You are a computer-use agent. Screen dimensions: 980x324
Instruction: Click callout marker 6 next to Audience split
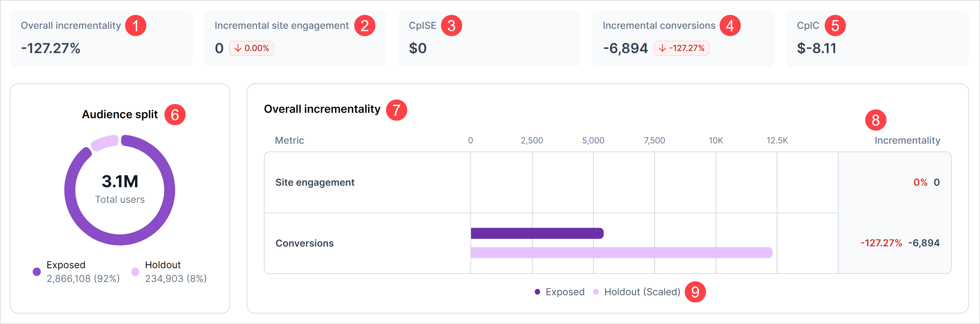pyautogui.click(x=175, y=115)
